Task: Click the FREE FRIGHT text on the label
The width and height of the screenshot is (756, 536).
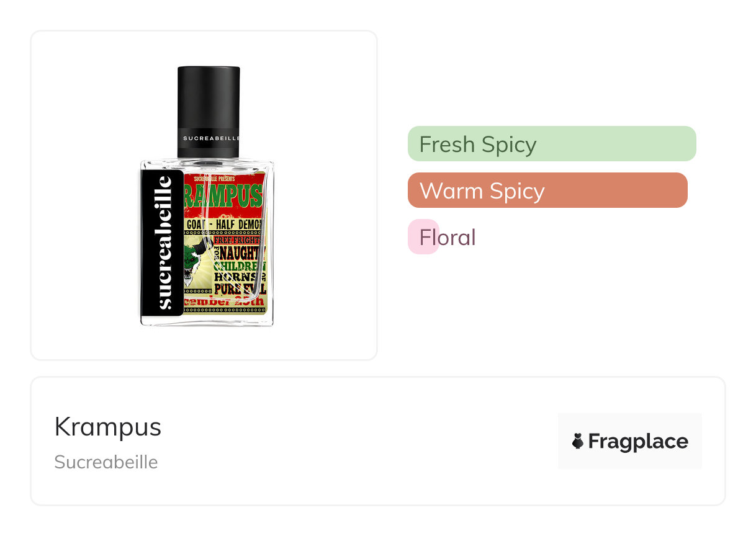Action: [x=238, y=239]
